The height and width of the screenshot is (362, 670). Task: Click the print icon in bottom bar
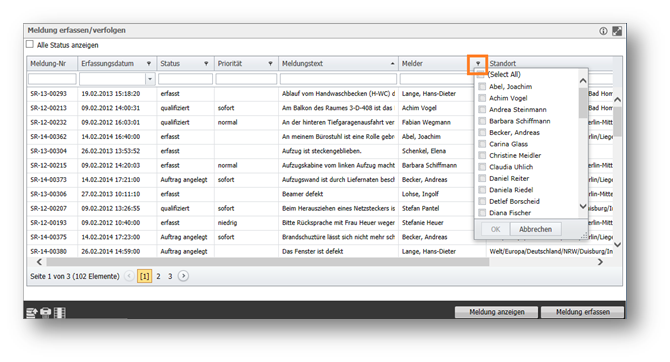point(46,313)
